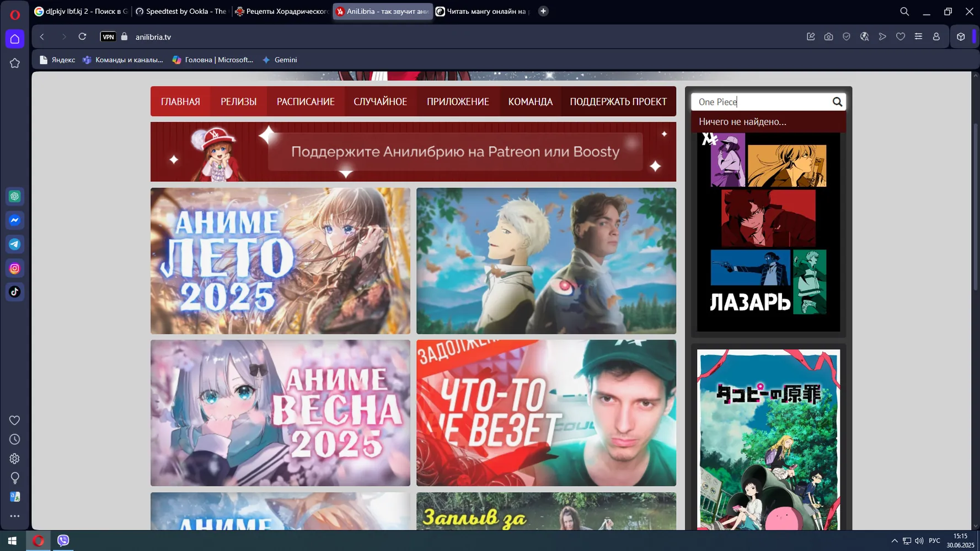Add page to bookmarks heart icon
Image resolution: width=980 pixels, height=551 pixels.
click(x=901, y=37)
